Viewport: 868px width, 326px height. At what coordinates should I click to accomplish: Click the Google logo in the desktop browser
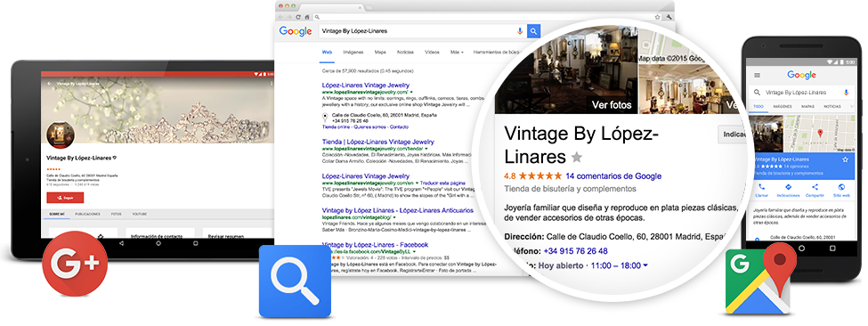pos(296,31)
